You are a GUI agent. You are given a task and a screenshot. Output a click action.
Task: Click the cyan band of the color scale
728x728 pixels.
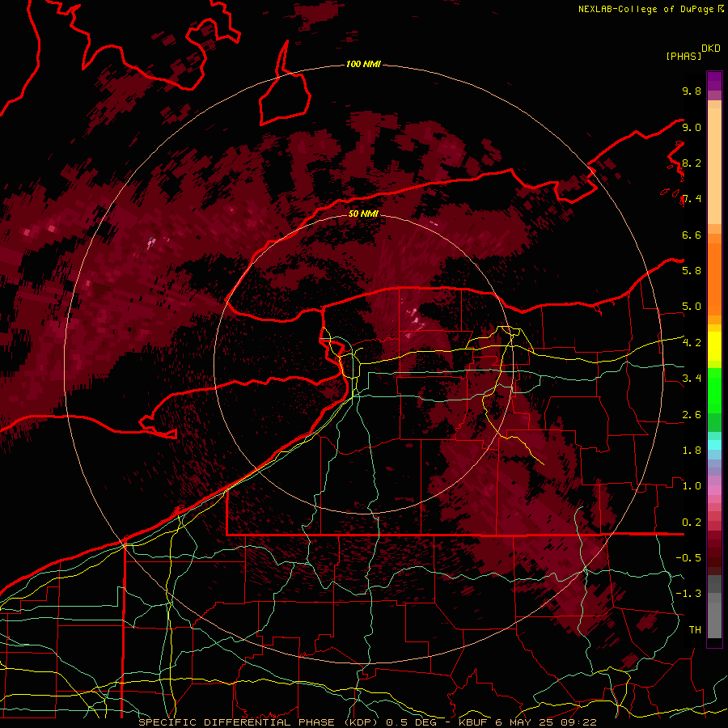point(714,445)
